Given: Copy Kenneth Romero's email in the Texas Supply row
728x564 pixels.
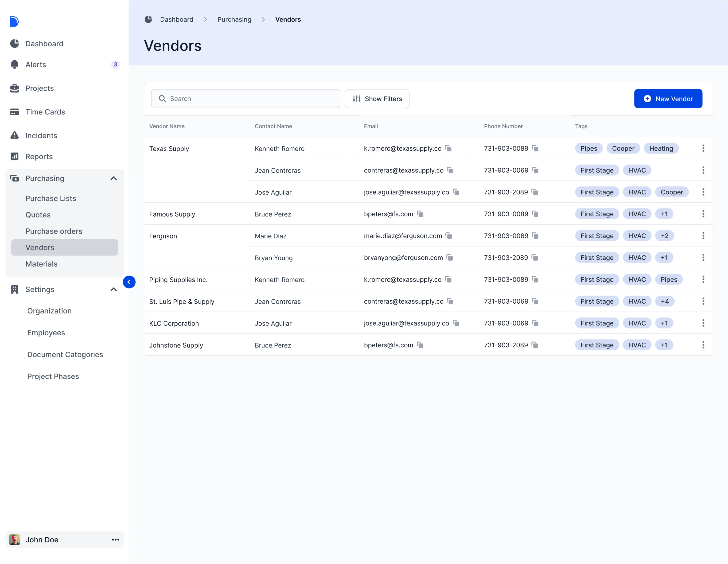Looking at the screenshot, I should pyautogui.click(x=448, y=149).
